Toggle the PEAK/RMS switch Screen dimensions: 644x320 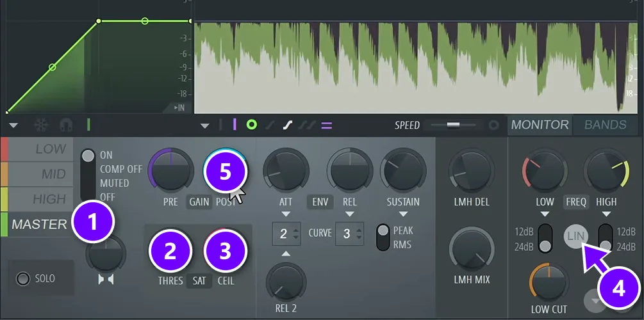383,237
